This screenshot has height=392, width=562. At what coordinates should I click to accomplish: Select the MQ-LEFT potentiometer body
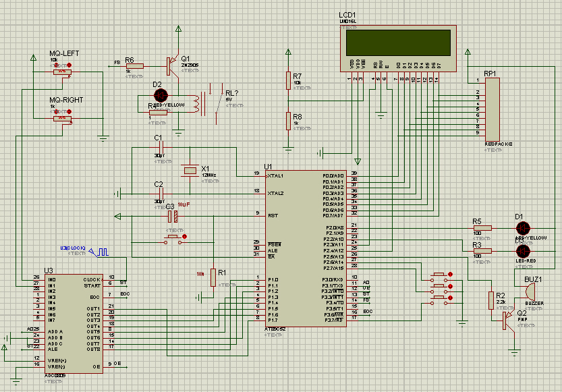(62, 72)
